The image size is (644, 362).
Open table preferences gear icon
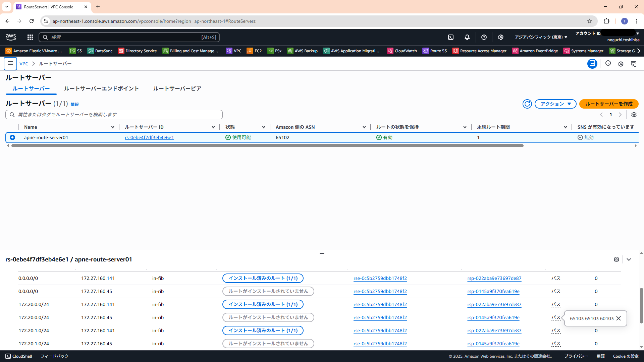[x=634, y=115]
